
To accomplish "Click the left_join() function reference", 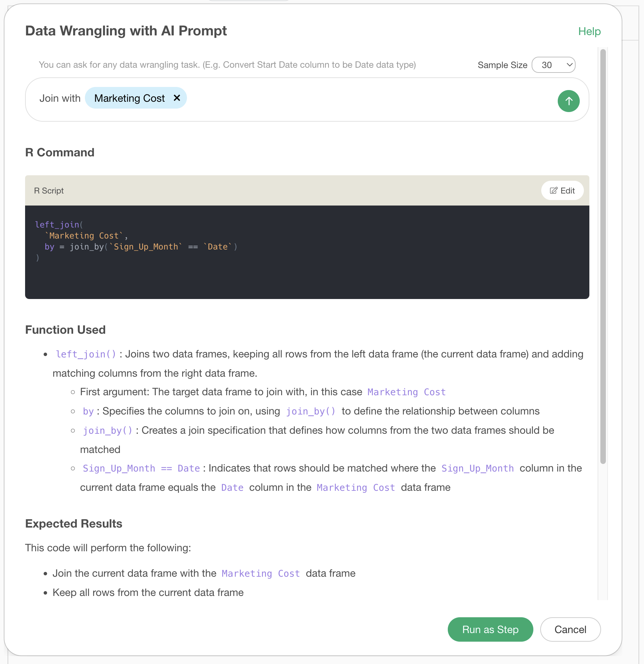I will (86, 354).
